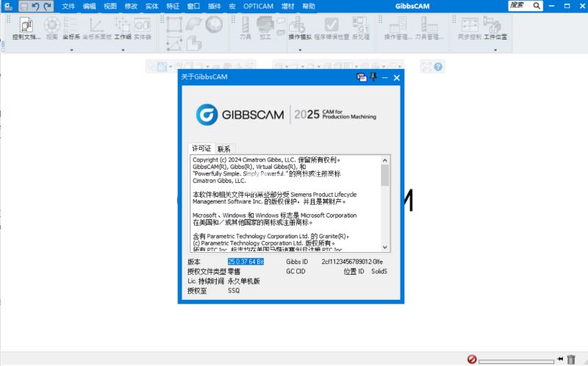Click the dock window icon in About dialog

[x=362, y=77]
